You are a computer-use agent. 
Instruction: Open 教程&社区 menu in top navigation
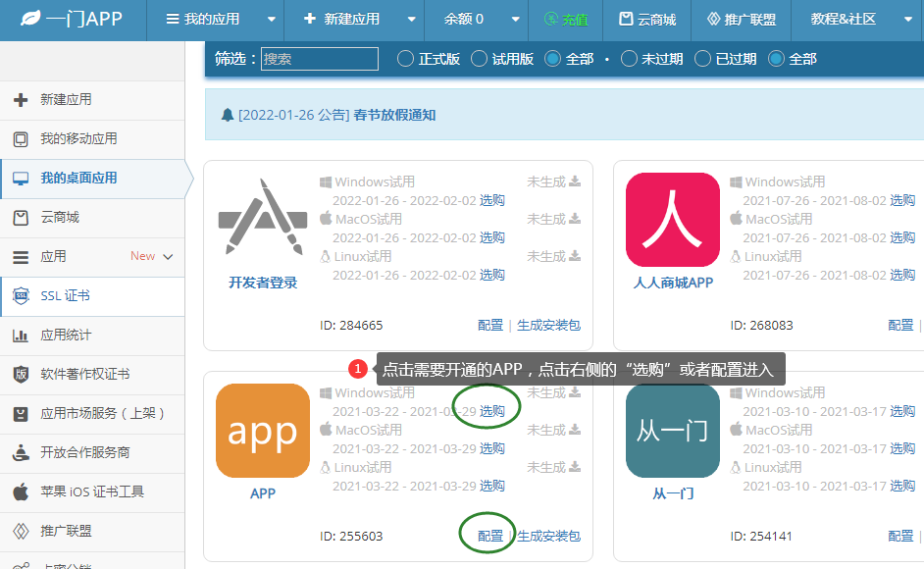point(844,20)
